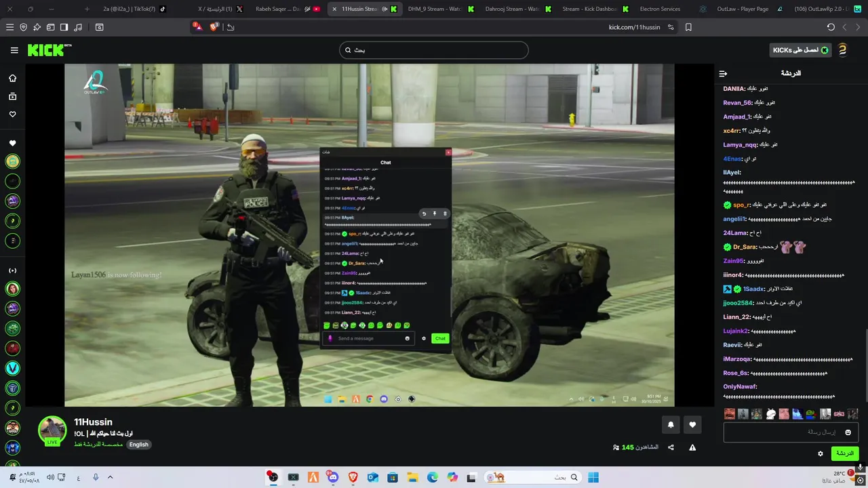
Task: Open Discord from the taskbar
Action: pos(333,477)
